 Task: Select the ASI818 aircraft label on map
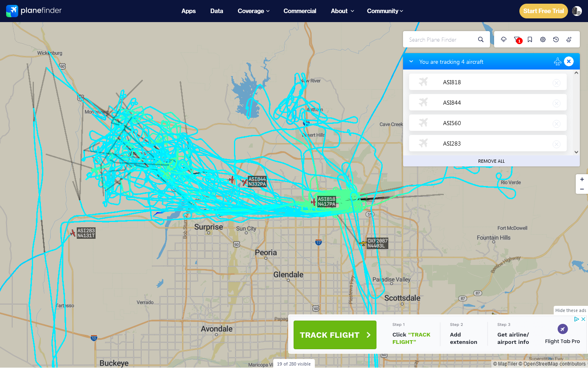pos(327,202)
